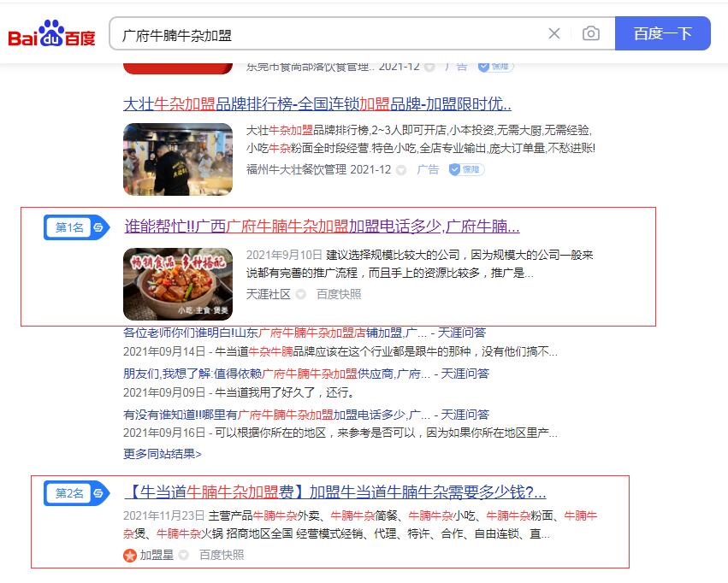Click verification icon next to 天涯社区
The height and width of the screenshot is (583, 728).
(301, 294)
